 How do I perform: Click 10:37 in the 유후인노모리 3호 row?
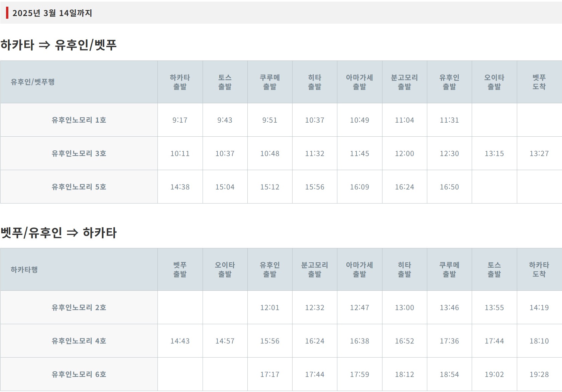click(225, 153)
